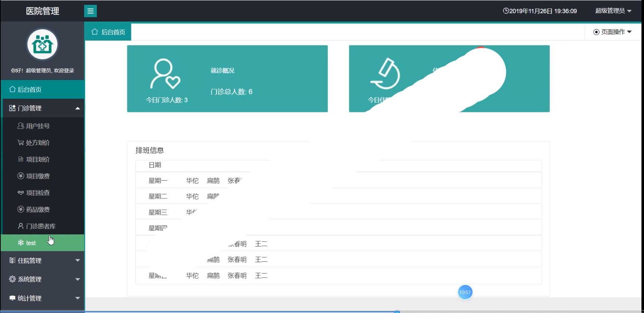
Task: Click the blue 10:57 timer bubble
Action: [x=465, y=292]
